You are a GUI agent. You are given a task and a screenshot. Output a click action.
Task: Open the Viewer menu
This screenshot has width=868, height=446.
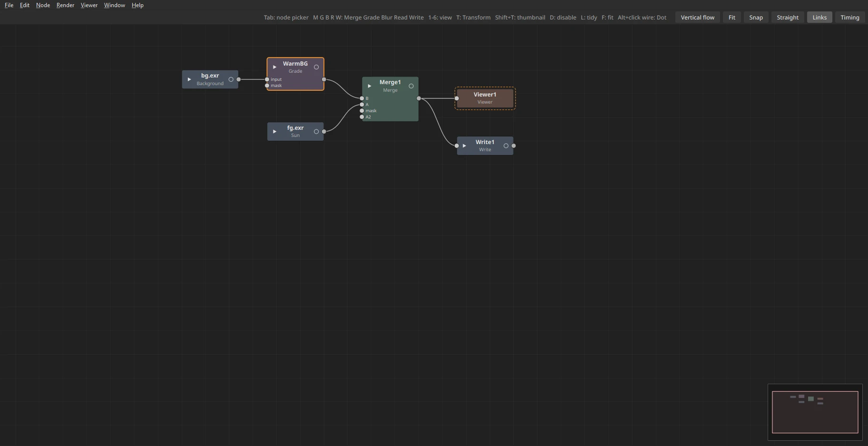[89, 5]
